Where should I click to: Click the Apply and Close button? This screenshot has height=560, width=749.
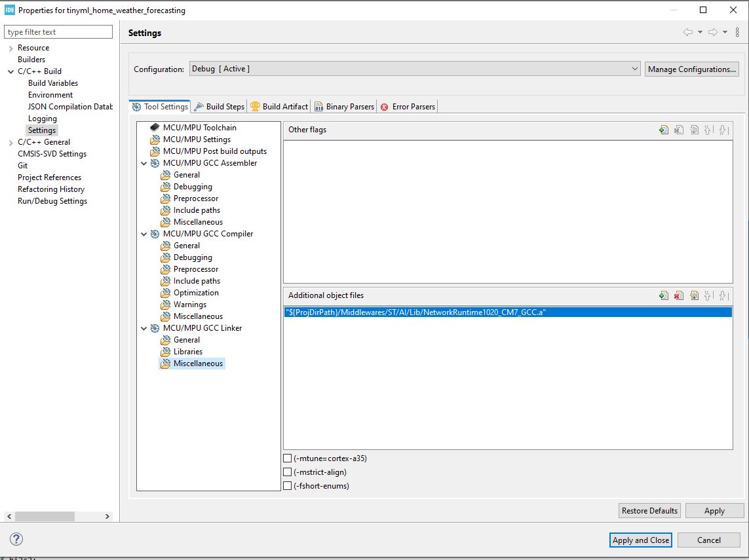tap(640, 540)
